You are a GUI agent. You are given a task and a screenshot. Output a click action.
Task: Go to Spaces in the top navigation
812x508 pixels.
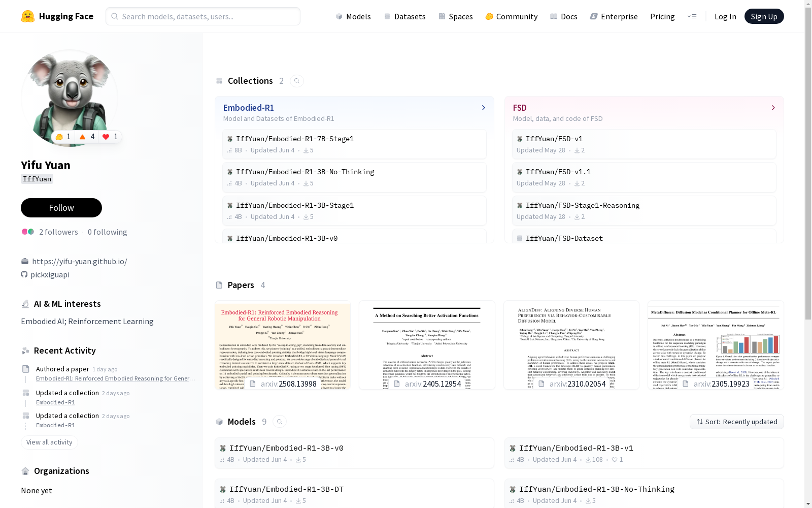click(456, 16)
